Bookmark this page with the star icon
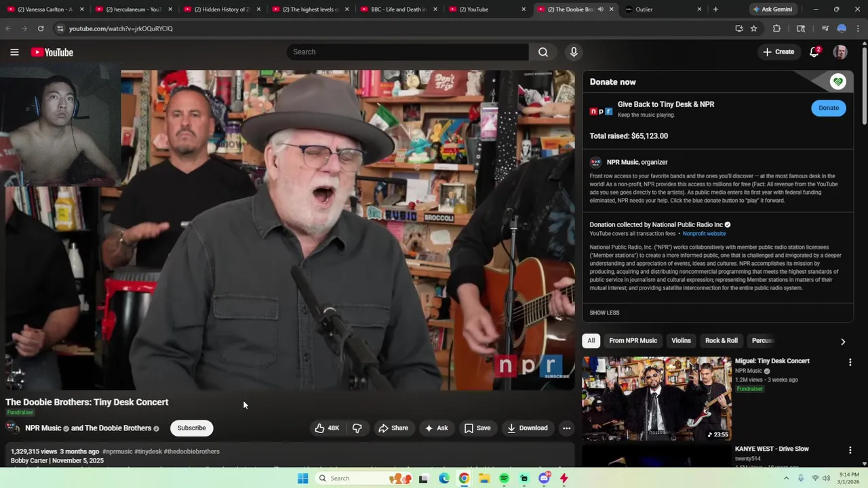The width and height of the screenshot is (868, 488). point(753,28)
